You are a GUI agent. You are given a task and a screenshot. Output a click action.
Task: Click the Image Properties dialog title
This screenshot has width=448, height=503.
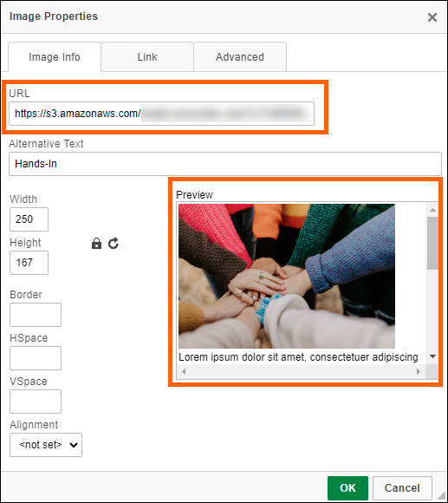54,16
